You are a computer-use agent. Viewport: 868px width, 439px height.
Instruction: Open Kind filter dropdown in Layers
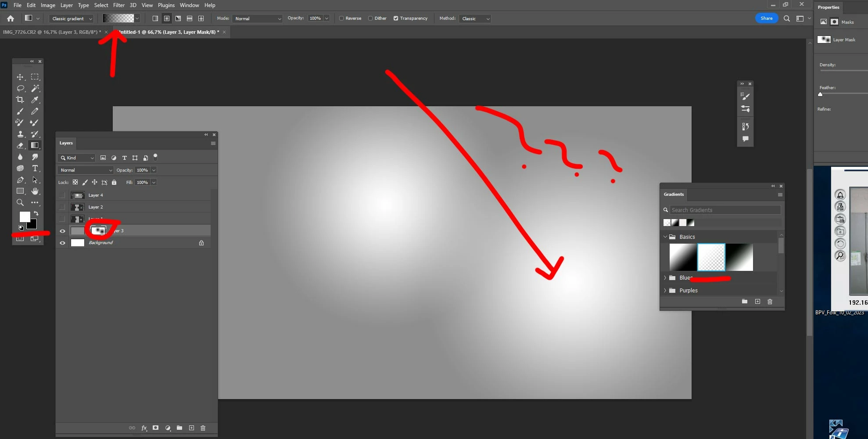point(77,158)
